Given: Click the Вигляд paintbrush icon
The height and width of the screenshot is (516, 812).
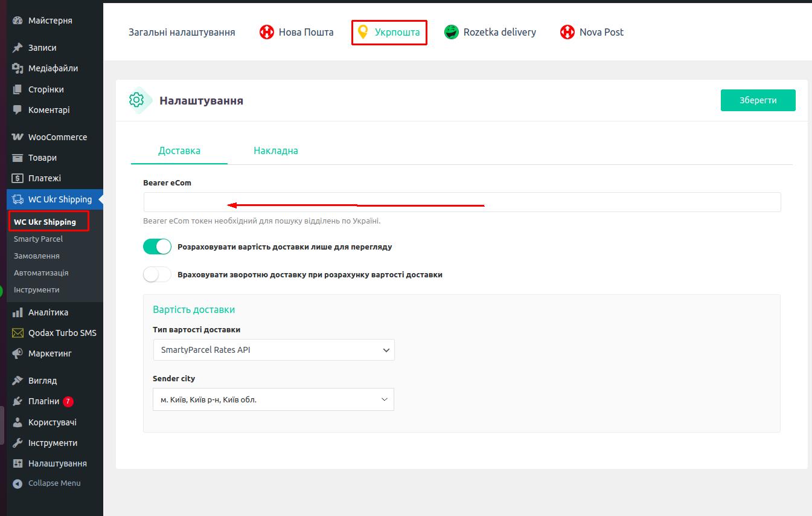Looking at the screenshot, I should click(18, 381).
